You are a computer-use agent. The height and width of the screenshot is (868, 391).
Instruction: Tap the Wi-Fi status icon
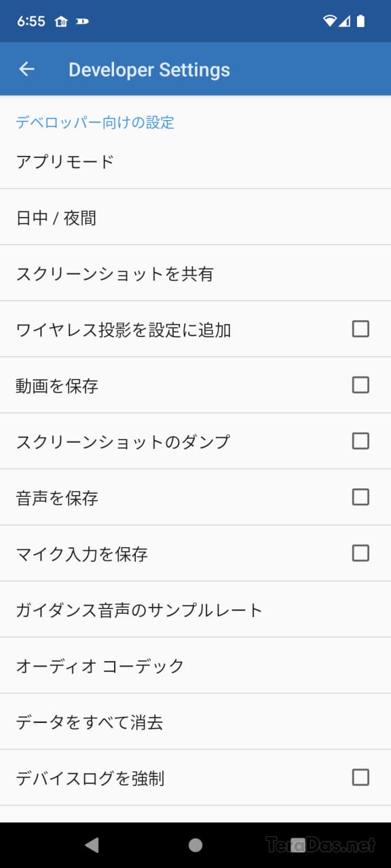point(330,21)
